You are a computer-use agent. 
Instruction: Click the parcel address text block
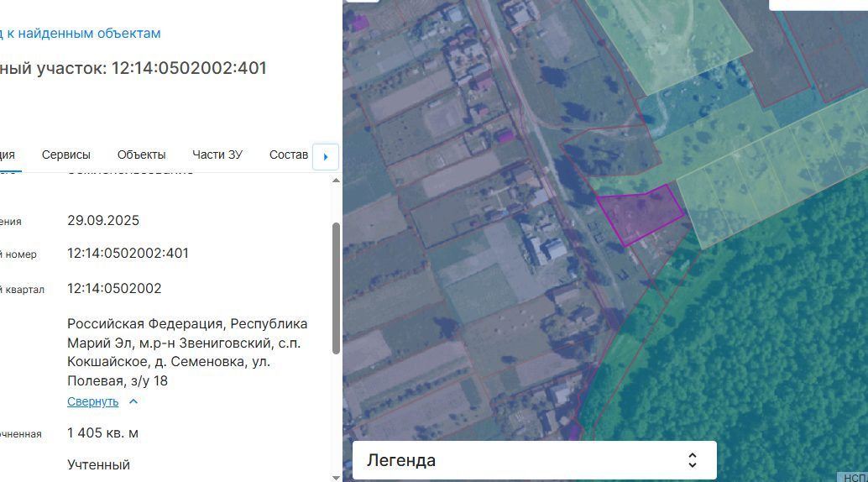coord(187,353)
